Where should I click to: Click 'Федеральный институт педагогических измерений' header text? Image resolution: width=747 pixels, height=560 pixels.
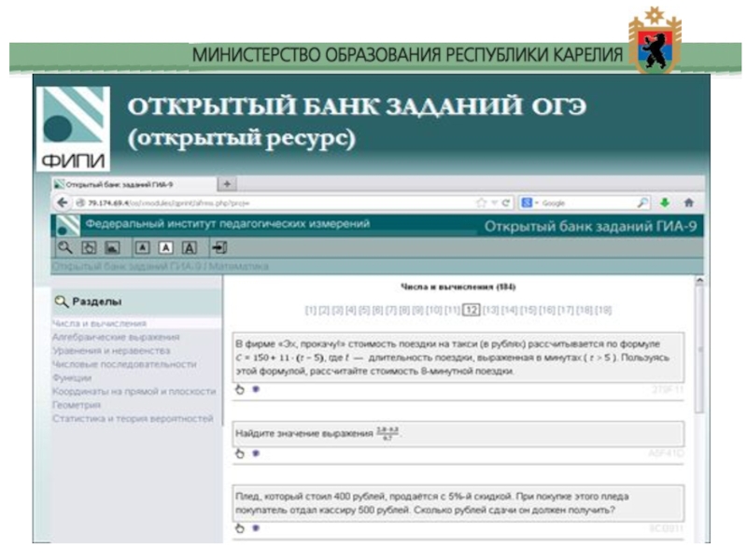(x=228, y=223)
